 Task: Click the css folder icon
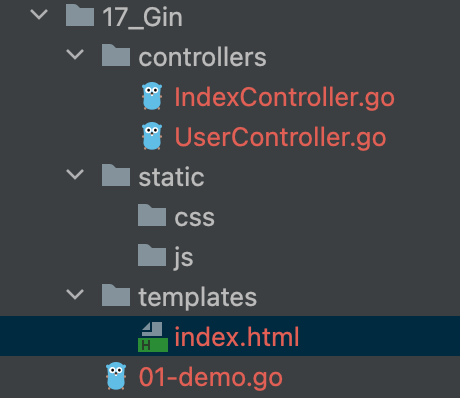pyautogui.click(x=152, y=215)
